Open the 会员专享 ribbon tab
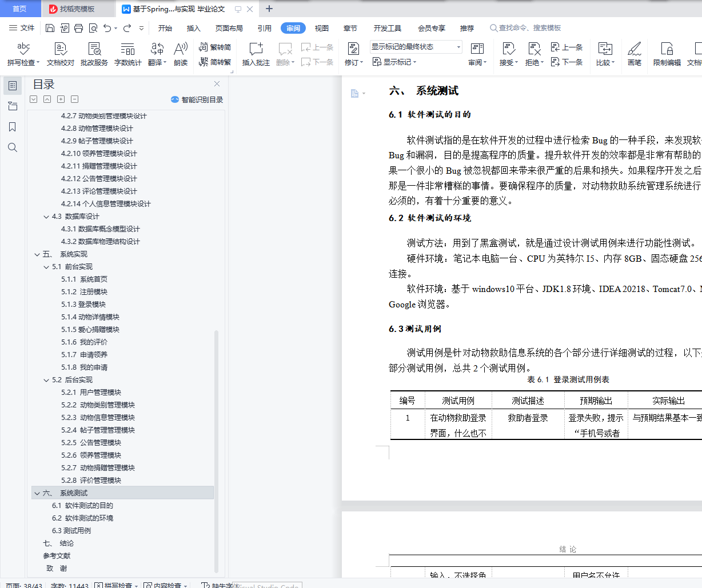 (432, 28)
